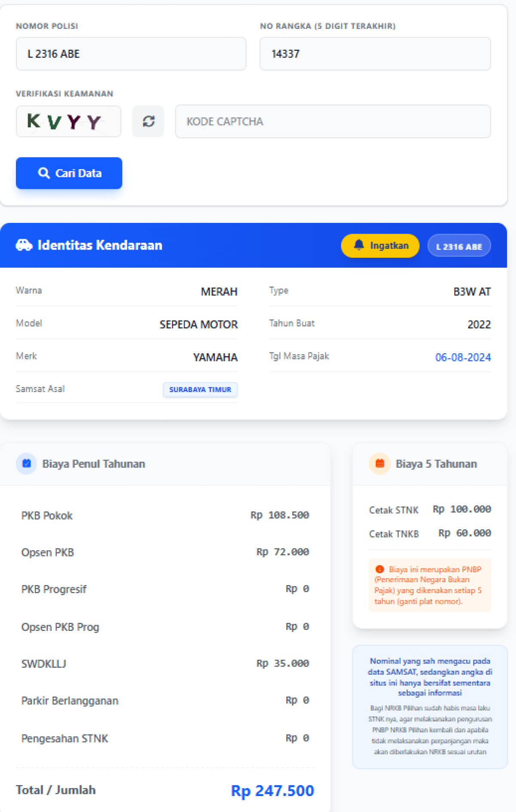516x812 pixels.
Task: Click the orange warning icon in PNBP note
Action: click(x=379, y=569)
